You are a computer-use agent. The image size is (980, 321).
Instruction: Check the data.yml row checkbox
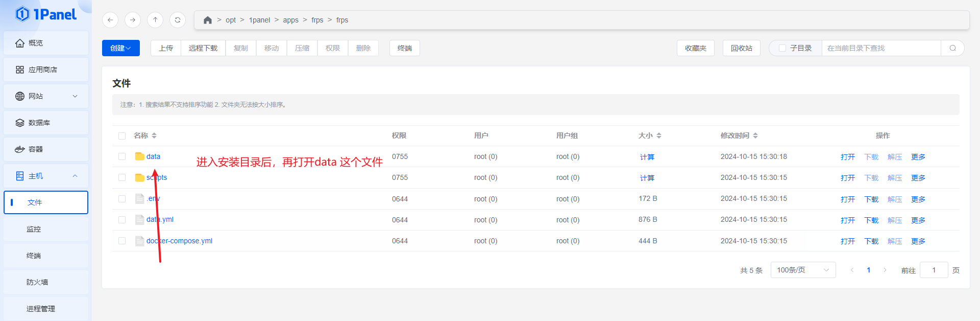122,220
